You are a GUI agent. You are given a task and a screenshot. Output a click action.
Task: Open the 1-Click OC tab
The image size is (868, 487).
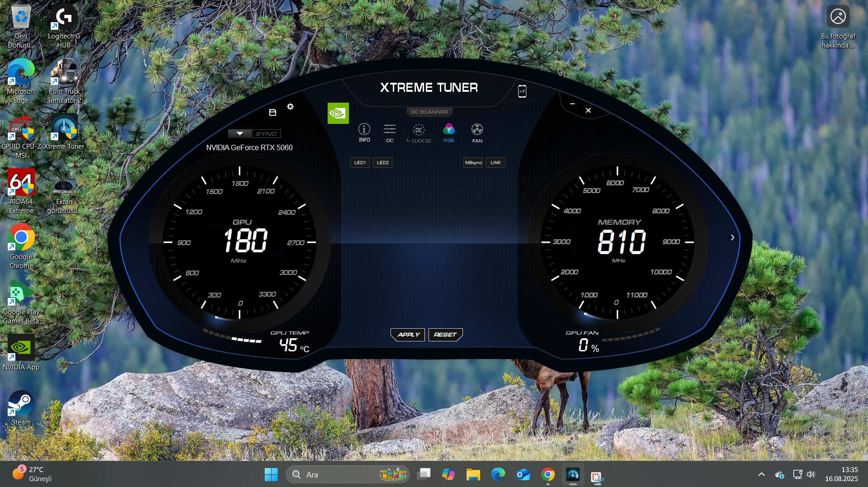[x=419, y=133]
